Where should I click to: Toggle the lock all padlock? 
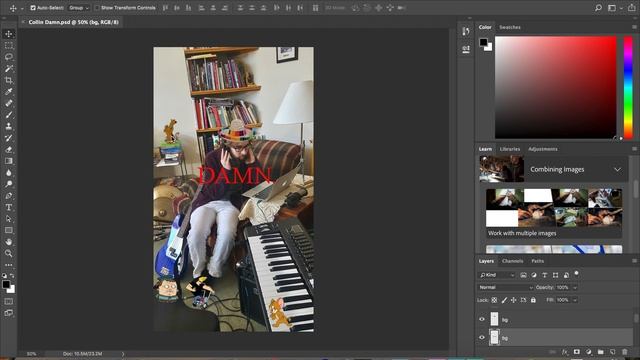pos(533,300)
